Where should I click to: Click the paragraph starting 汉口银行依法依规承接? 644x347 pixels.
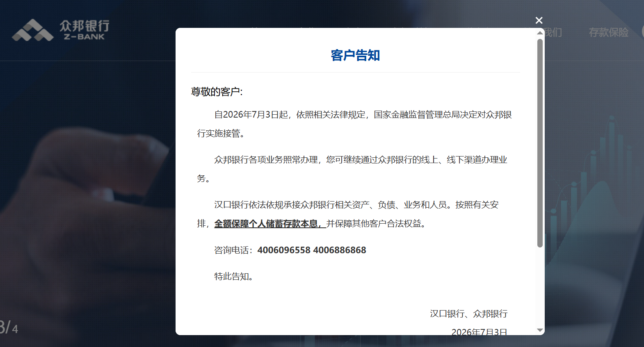click(x=348, y=214)
